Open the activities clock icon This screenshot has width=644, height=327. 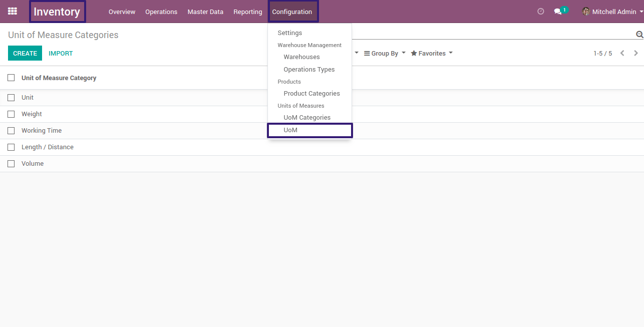click(540, 12)
